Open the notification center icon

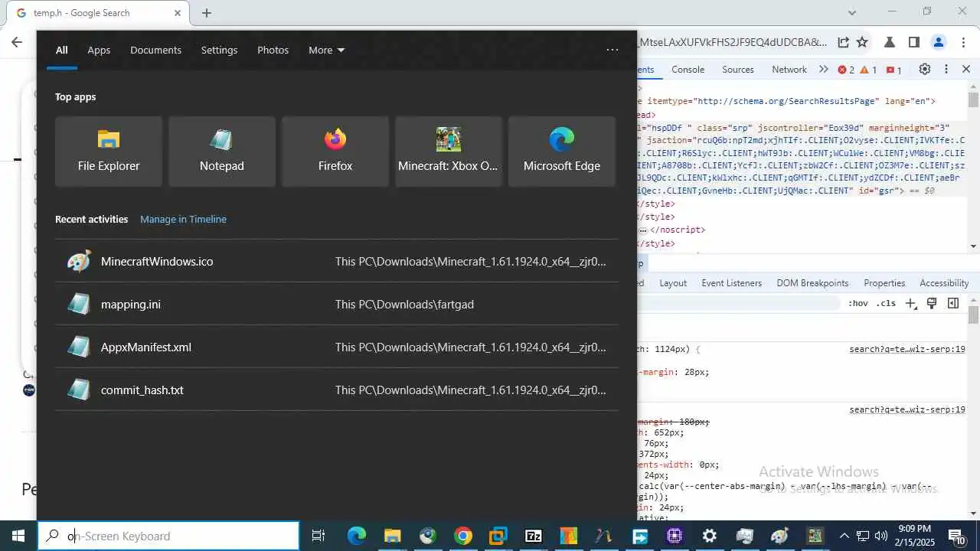click(957, 536)
